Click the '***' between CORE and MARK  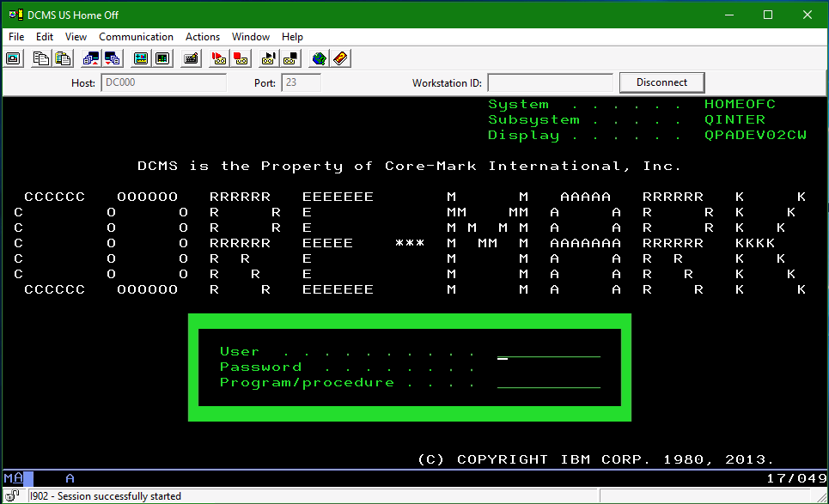click(410, 243)
